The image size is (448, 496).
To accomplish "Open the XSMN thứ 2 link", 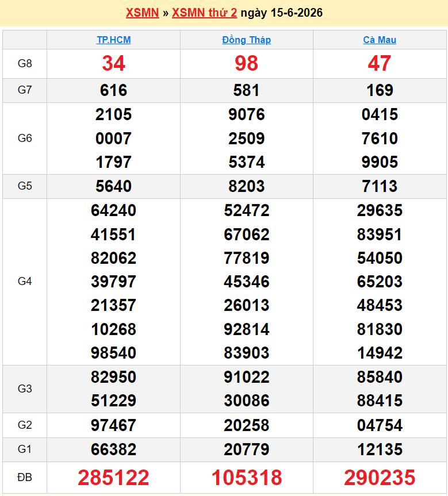I will tap(204, 13).
